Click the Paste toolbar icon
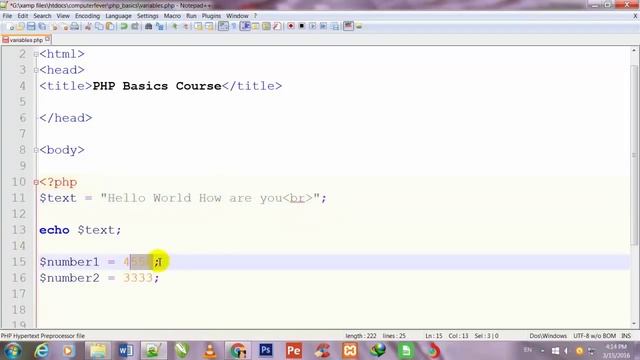The image size is (640, 360). (110, 27)
